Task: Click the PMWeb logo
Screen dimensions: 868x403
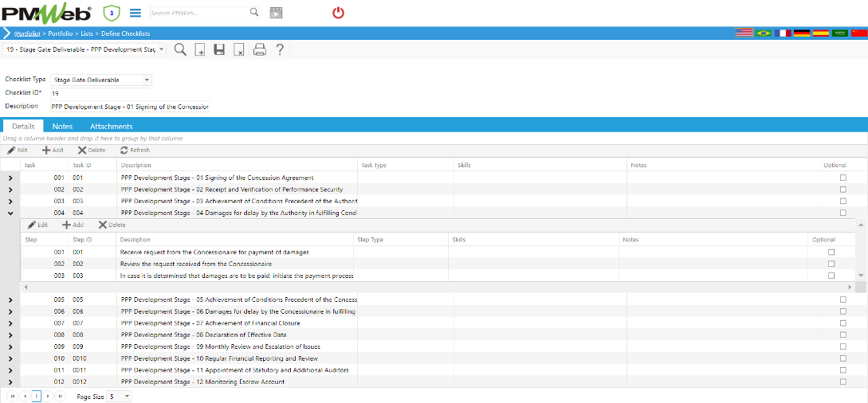Action: coord(46,13)
